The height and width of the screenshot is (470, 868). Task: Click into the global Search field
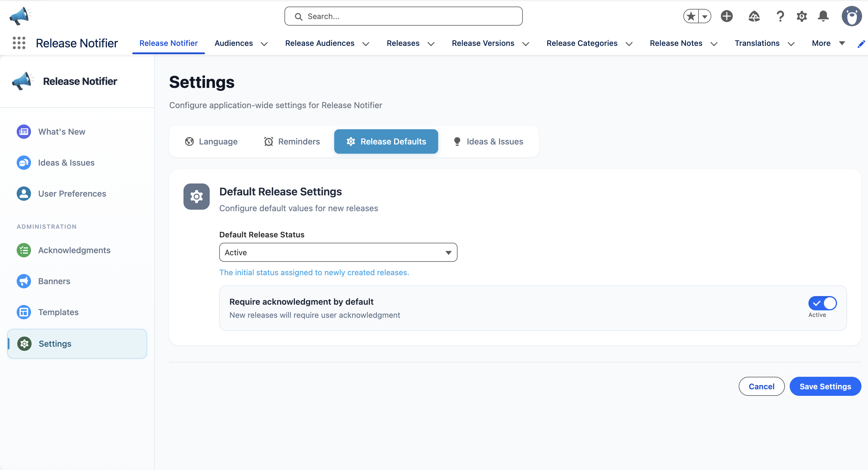[403, 16]
